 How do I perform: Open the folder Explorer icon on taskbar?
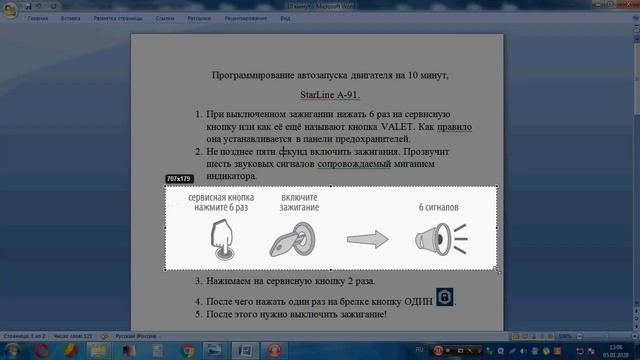(x=98, y=351)
